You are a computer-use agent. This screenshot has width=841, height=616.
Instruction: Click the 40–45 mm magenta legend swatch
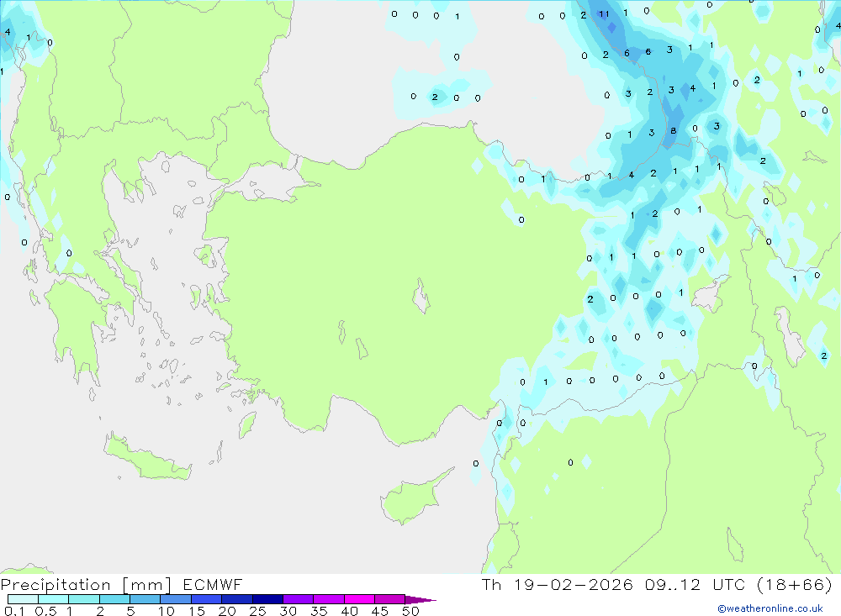click(359, 599)
